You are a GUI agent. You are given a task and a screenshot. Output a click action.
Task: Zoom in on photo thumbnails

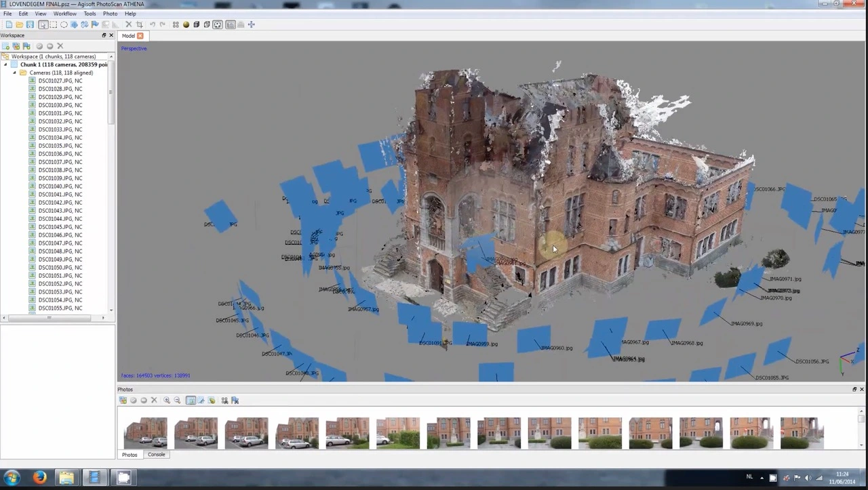pyautogui.click(x=167, y=401)
